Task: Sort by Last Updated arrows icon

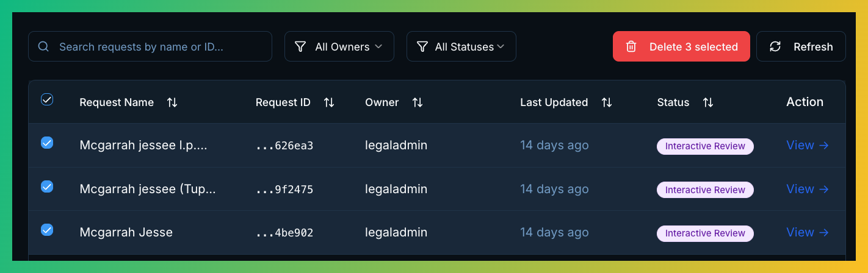Action: point(607,102)
